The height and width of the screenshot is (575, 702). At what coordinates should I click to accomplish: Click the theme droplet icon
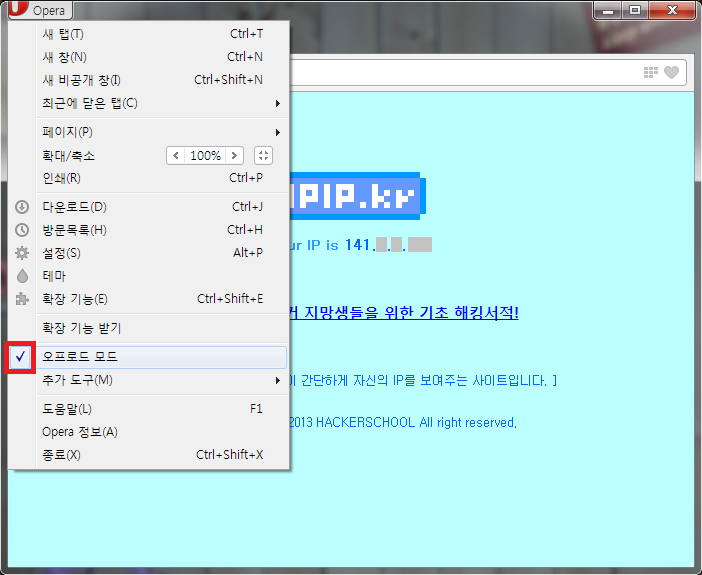pos(22,276)
